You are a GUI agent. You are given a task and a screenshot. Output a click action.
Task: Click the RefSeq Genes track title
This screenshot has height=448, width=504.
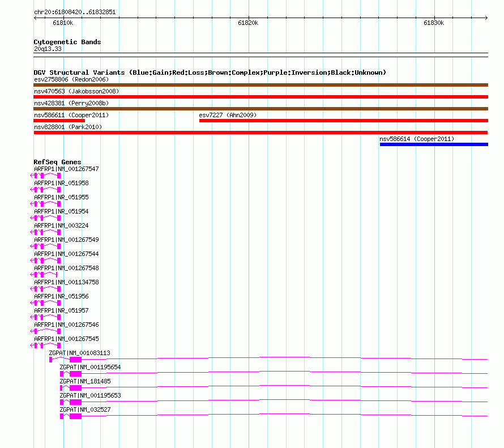[57, 162]
